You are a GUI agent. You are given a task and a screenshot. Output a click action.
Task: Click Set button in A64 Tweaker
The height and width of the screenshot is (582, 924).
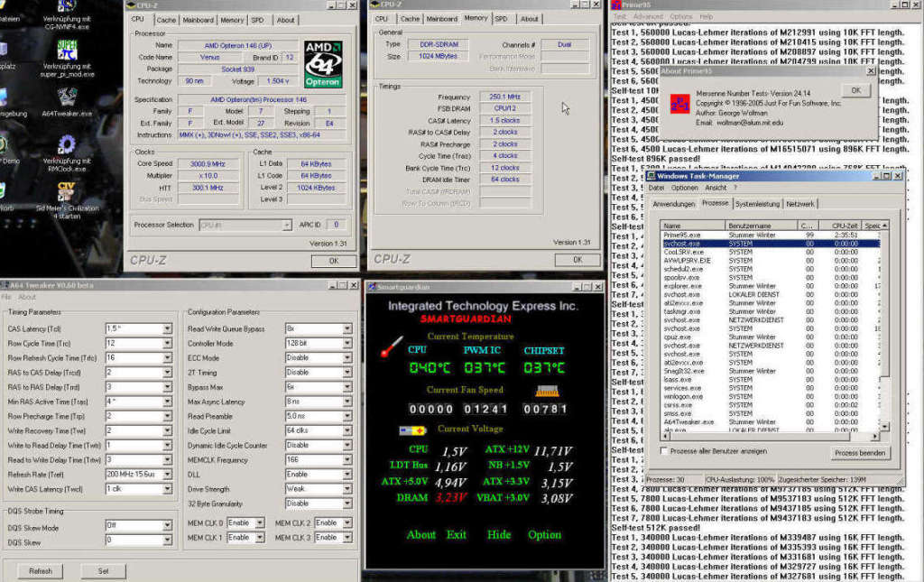tap(103, 571)
